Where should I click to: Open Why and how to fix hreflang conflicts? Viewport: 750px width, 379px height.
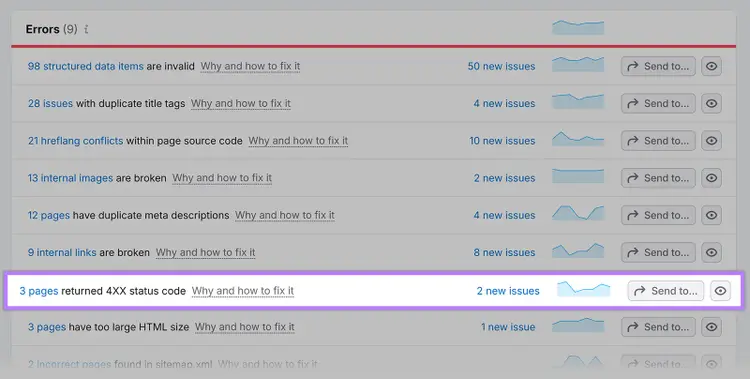click(x=298, y=141)
